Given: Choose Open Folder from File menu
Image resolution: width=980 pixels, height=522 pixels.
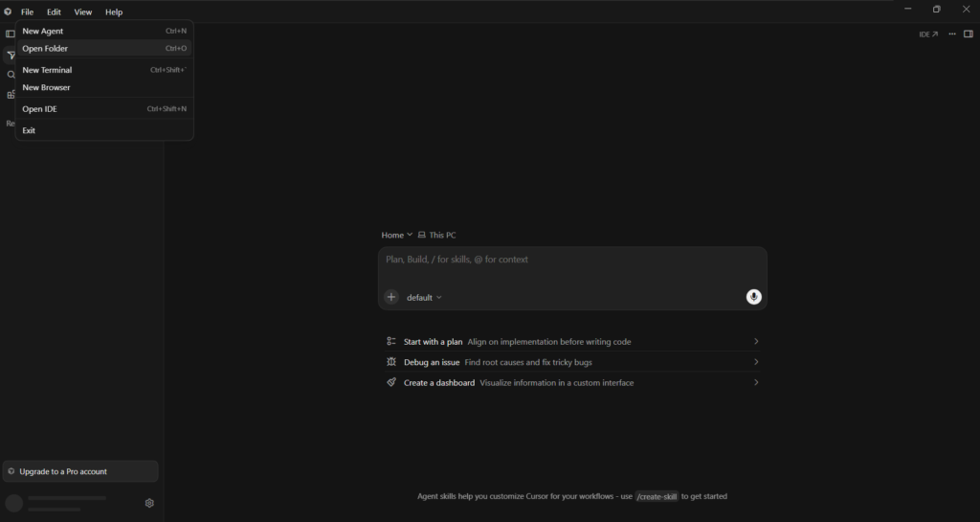Looking at the screenshot, I should click(x=104, y=48).
